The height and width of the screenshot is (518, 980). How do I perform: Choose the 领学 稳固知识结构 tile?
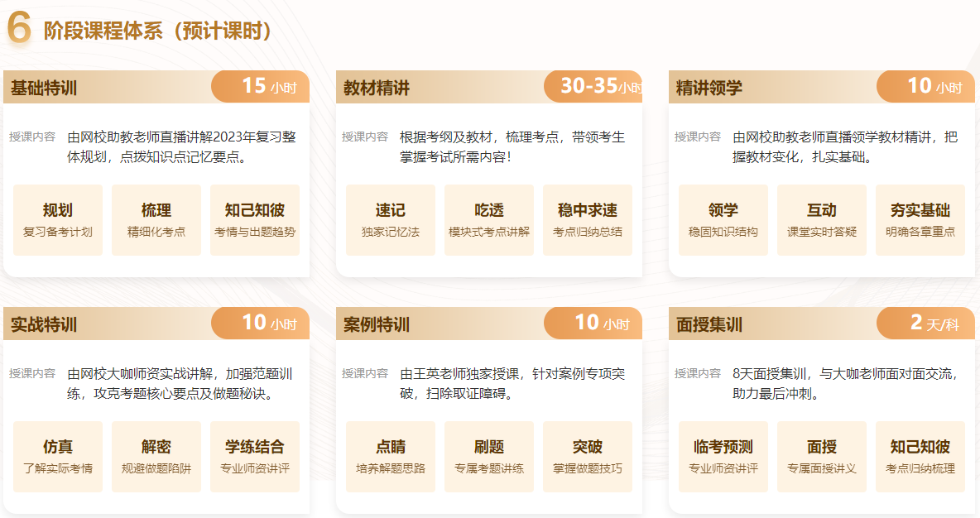pyautogui.click(x=723, y=220)
